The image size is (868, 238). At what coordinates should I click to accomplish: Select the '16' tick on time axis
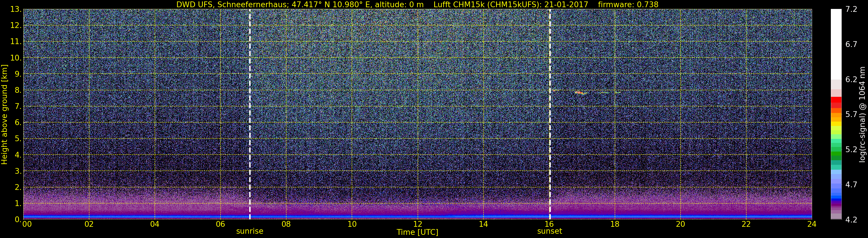[549, 224]
